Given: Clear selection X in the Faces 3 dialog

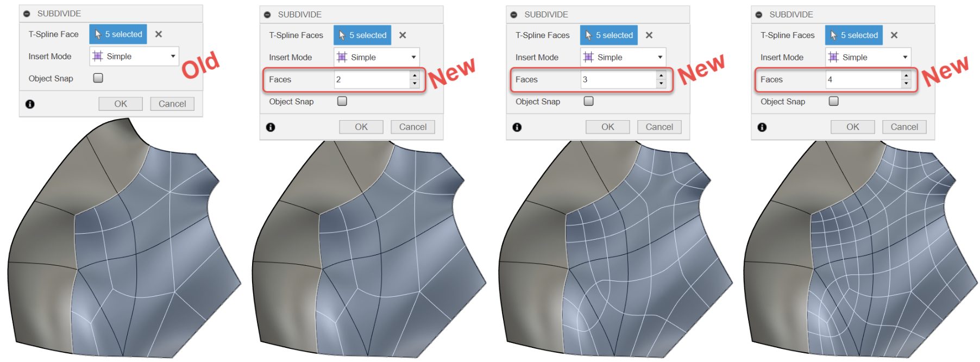Looking at the screenshot, I should (x=649, y=35).
